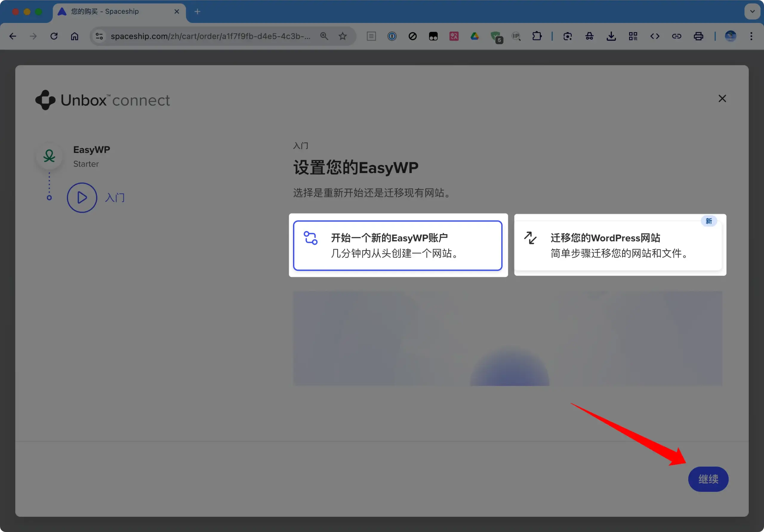
Task: Click the 入门 play step icon
Action: (82, 198)
